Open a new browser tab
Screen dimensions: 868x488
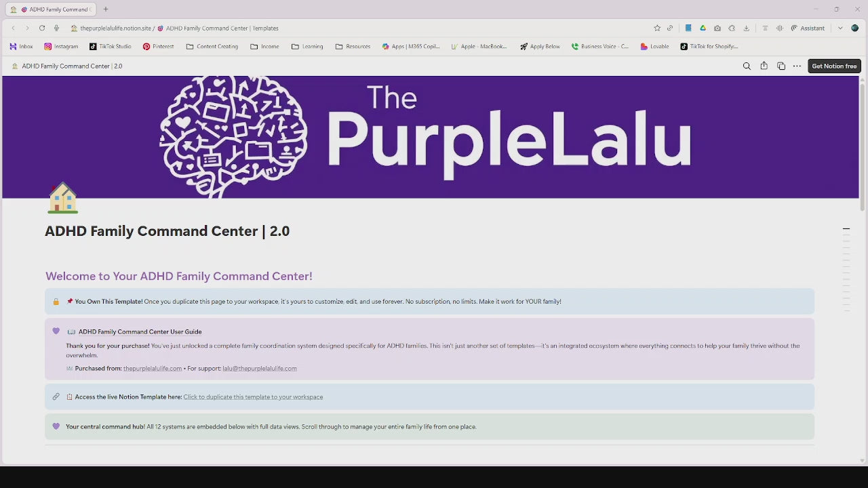(106, 9)
